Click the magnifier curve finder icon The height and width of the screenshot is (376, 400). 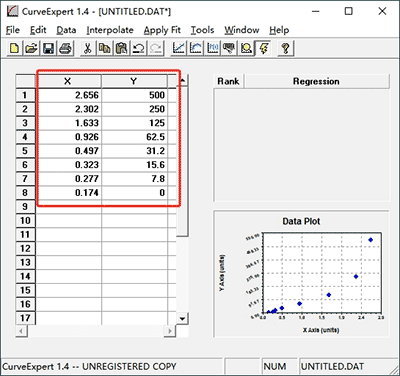coord(246,49)
